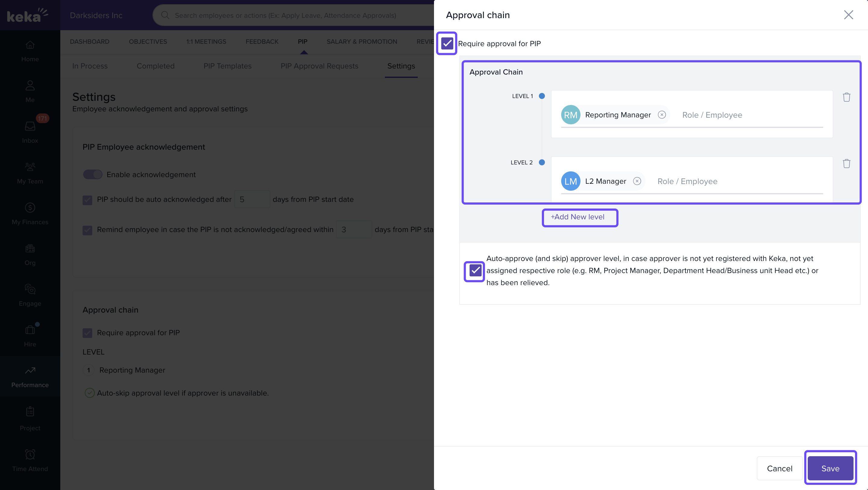This screenshot has width=868, height=490.
Task: Remove L2 Manager chip from Level 2
Action: 637,181
